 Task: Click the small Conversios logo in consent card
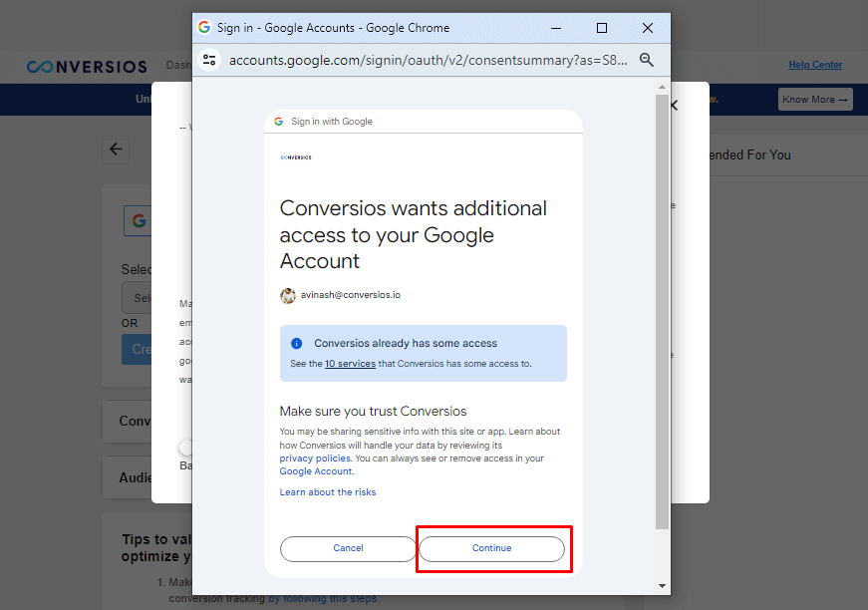pyautogui.click(x=296, y=157)
